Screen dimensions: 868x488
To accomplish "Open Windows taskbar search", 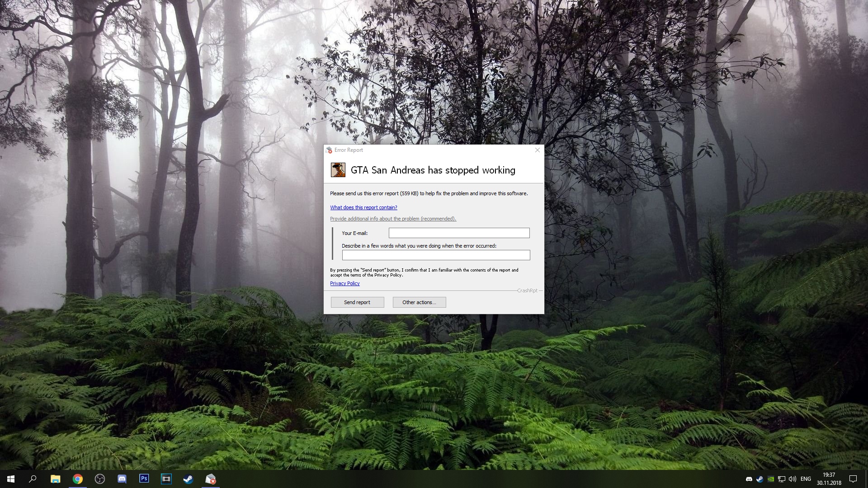I will pyautogui.click(x=33, y=479).
